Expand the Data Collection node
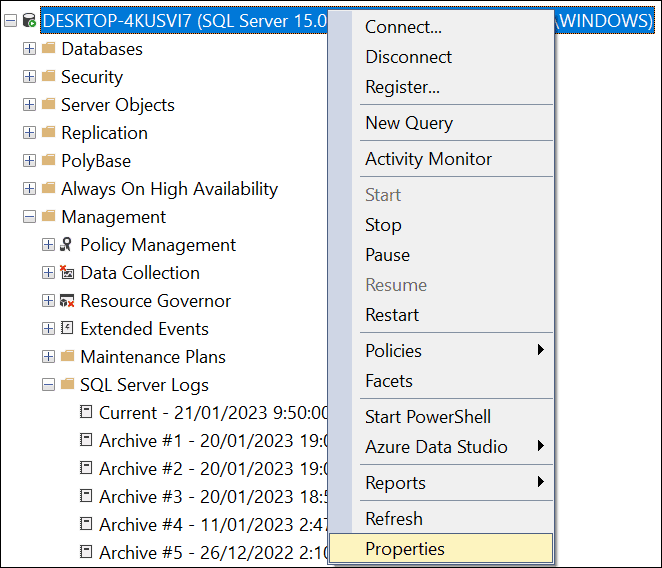 coord(49,272)
